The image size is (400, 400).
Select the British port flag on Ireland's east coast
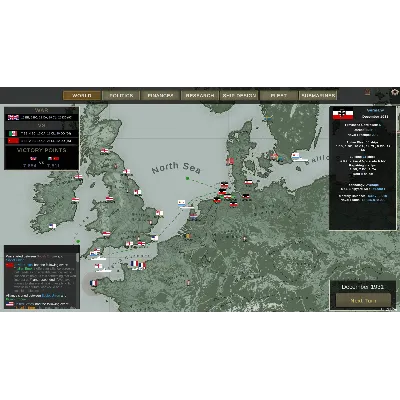click(x=76, y=200)
